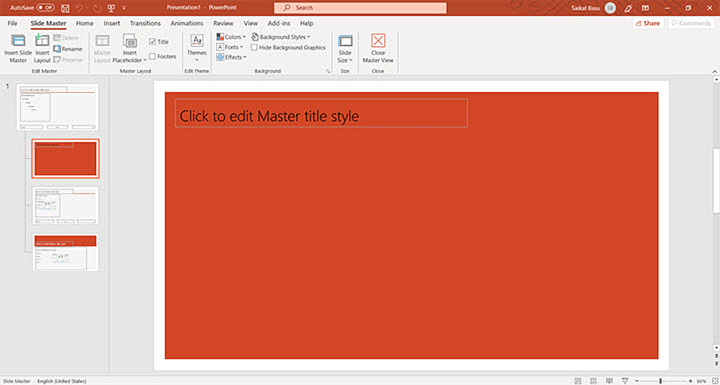The width and height of the screenshot is (720, 385).
Task: Click Close Master View
Action: 378,49
